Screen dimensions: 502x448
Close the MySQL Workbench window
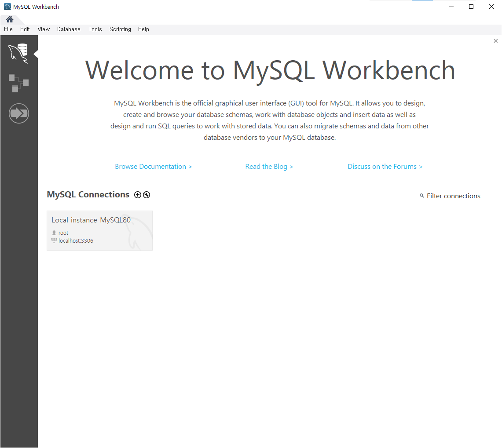click(x=491, y=7)
